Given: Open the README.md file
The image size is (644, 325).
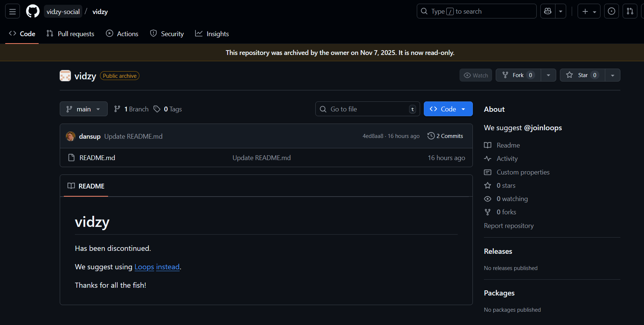Looking at the screenshot, I should pyautogui.click(x=97, y=158).
